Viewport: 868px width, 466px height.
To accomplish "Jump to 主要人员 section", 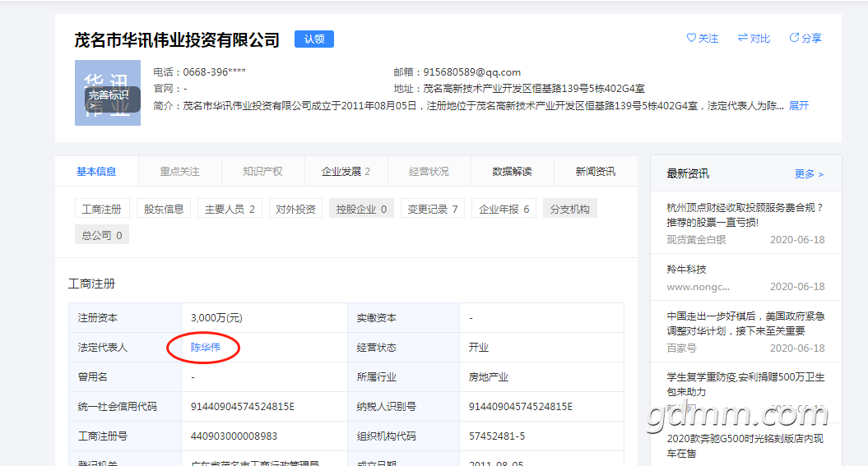I will click(x=230, y=210).
